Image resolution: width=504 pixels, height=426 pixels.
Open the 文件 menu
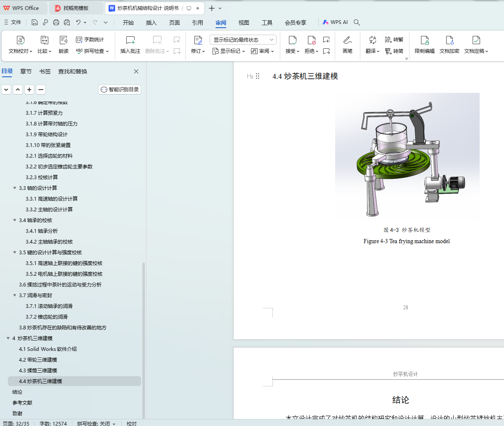(12, 22)
